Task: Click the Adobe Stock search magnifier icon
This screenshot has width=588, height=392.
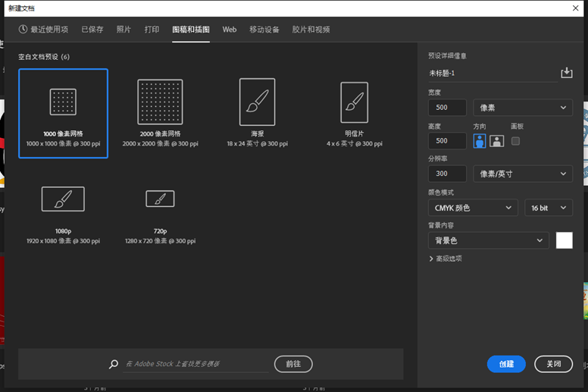Action: 114,365
